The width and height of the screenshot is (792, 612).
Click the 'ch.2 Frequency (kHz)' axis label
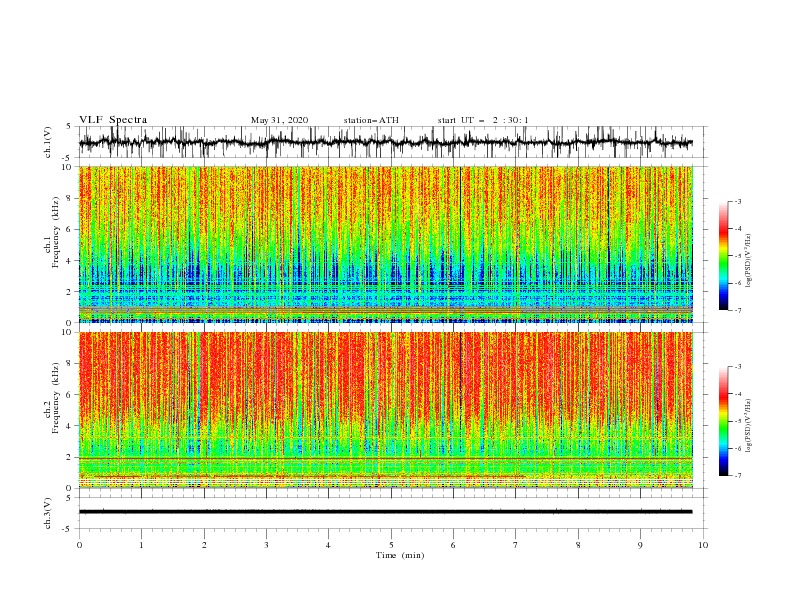pyautogui.click(x=53, y=398)
